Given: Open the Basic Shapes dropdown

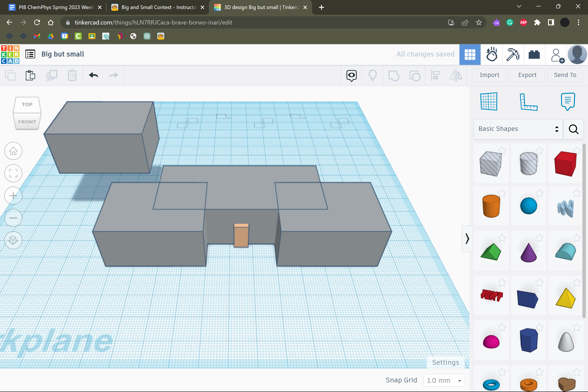Looking at the screenshot, I should tap(518, 129).
